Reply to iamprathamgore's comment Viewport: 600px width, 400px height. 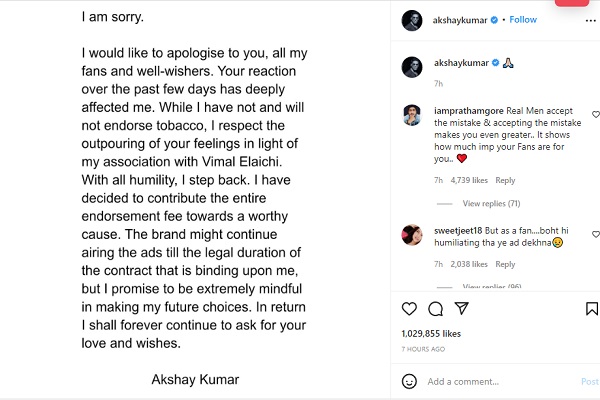[505, 181]
